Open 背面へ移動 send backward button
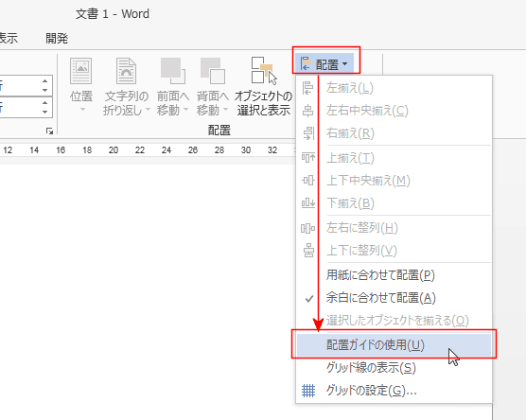Screen dimensions: 526x420 (213, 86)
